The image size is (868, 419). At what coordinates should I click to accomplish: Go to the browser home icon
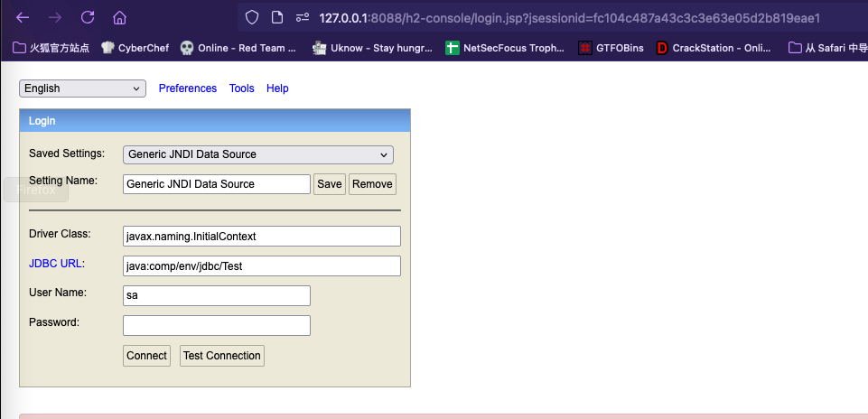coord(119,17)
